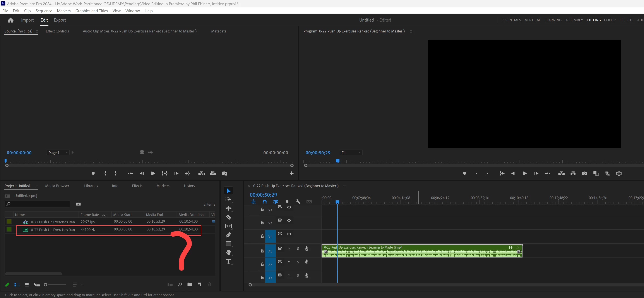This screenshot has width=644, height=298.
Task: Toggle V2 track output eye icon
Action: tap(289, 220)
